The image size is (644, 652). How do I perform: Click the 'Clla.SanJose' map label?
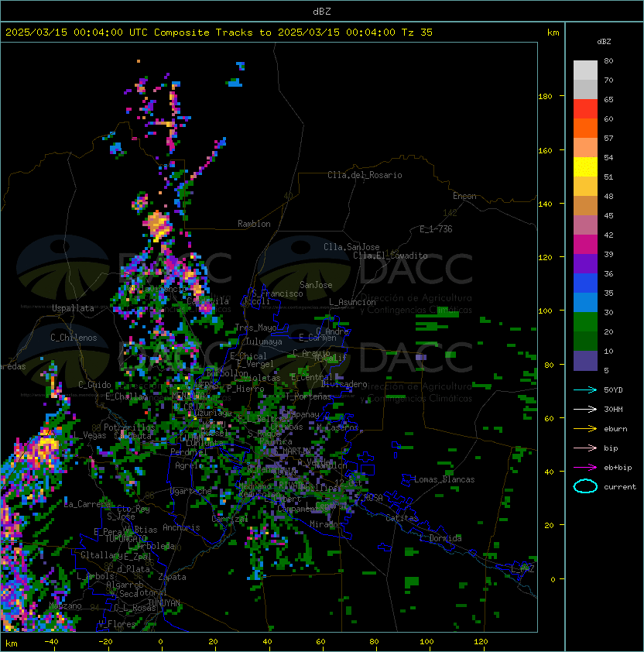tap(351, 247)
